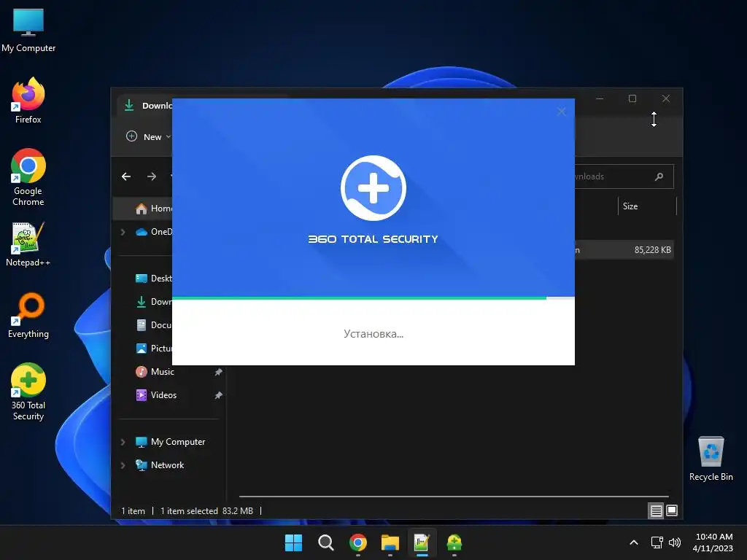Select My Computer in the navigation pane

click(x=170, y=442)
